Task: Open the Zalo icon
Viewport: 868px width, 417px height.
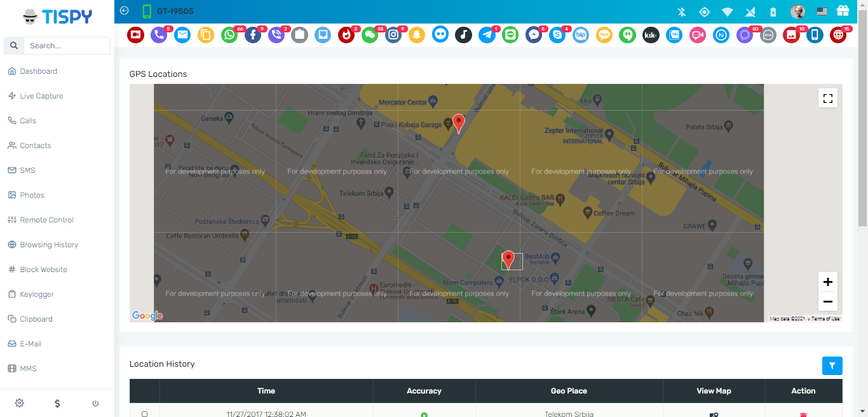Action: (x=674, y=35)
